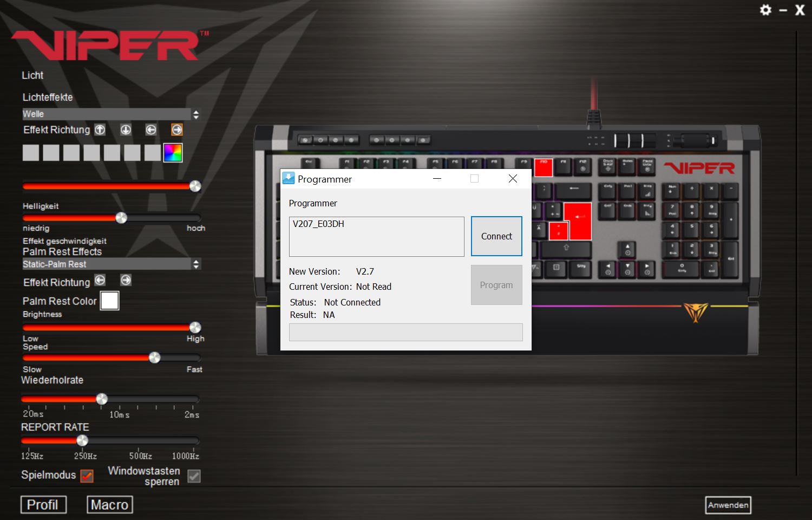812x520 pixels.
Task: Click the Lichteffekte spinner arrows
Action: coord(195,114)
